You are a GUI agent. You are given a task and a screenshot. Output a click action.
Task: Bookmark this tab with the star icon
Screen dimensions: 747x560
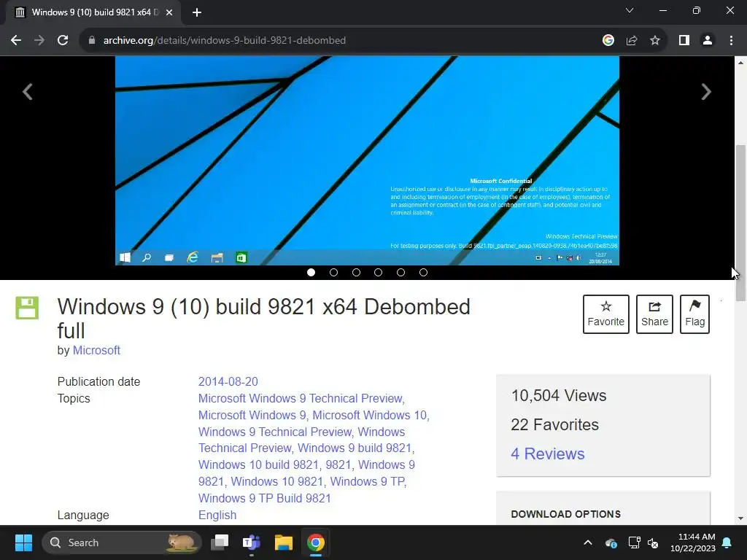pyautogui.click(x=655, y=41)
